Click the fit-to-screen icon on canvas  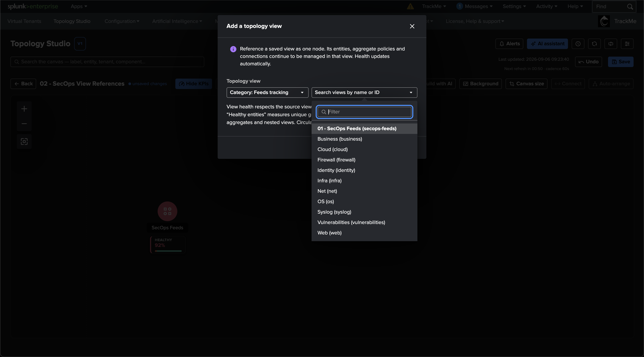tap(24, 142)
